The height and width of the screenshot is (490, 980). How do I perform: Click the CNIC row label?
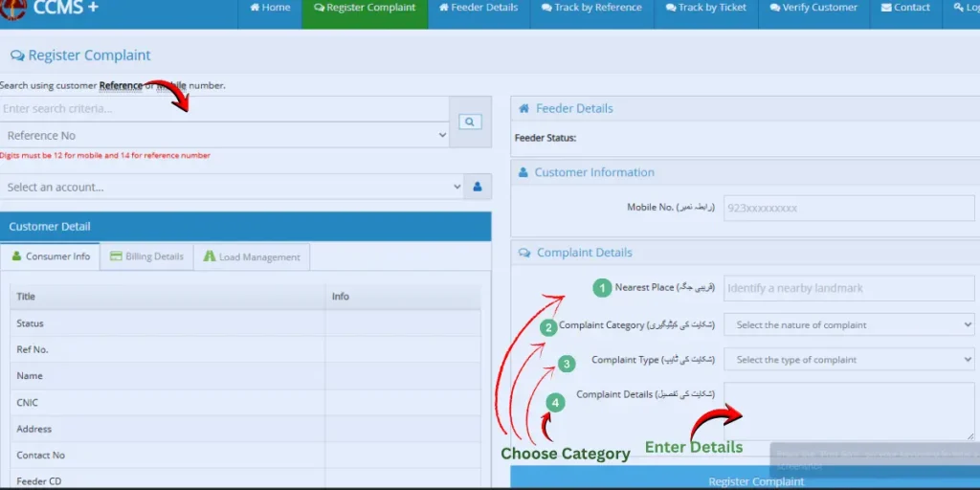[28, 403]
